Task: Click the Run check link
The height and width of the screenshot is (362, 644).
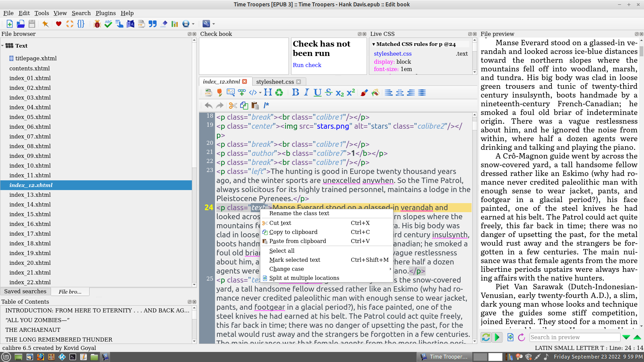Action: pyautogui.click(x=307, y=65)
